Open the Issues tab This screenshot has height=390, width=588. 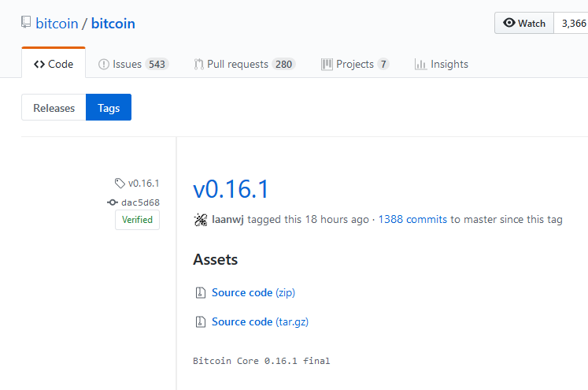(133, 64)
